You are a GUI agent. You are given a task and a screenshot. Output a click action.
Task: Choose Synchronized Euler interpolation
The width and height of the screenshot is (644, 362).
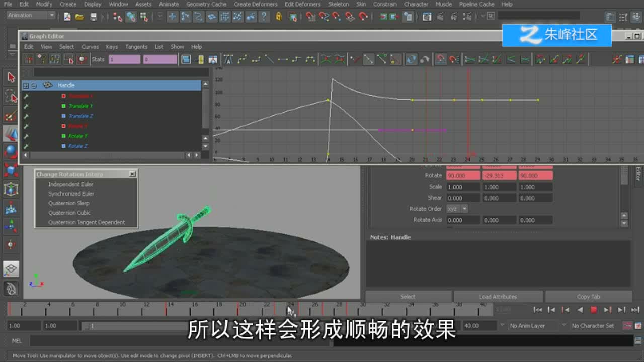(71, 194)
